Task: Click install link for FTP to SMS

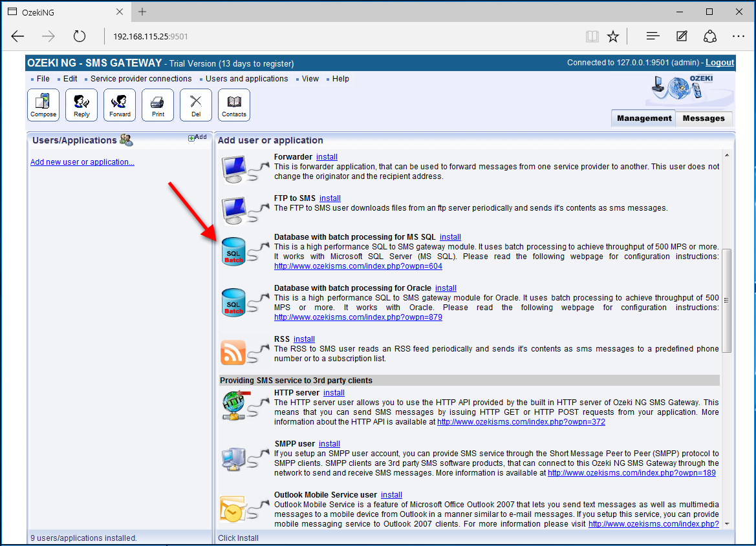Action: point(330,198)
